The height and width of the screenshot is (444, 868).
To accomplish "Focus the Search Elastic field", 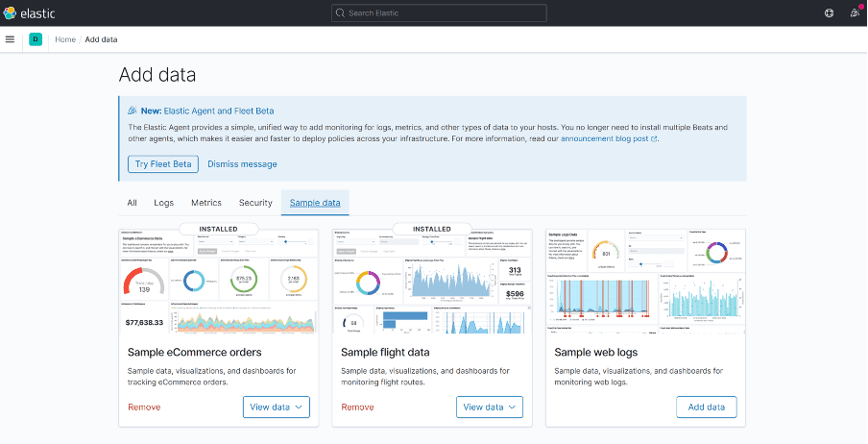I will pyautogui.click(x=439, y=13).
